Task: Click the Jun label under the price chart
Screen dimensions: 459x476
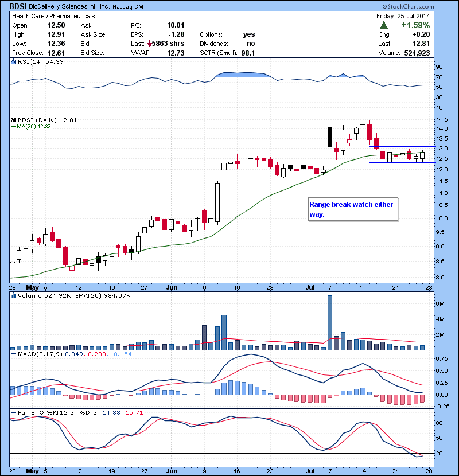Action: click(x=172, y=287)
